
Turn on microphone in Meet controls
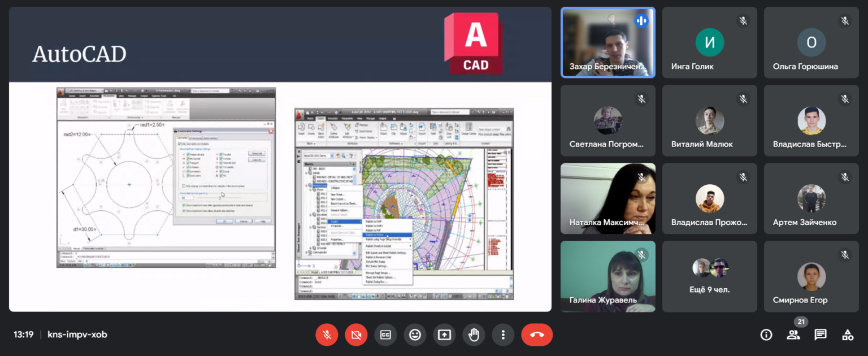tap(327, 335)
